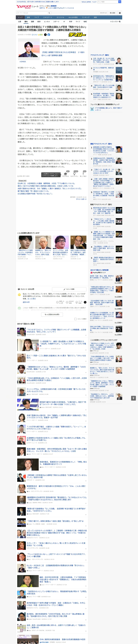The height and width of the screenshot is (644, 138).
Task: Share article on X icon
Action: [45, 35]
